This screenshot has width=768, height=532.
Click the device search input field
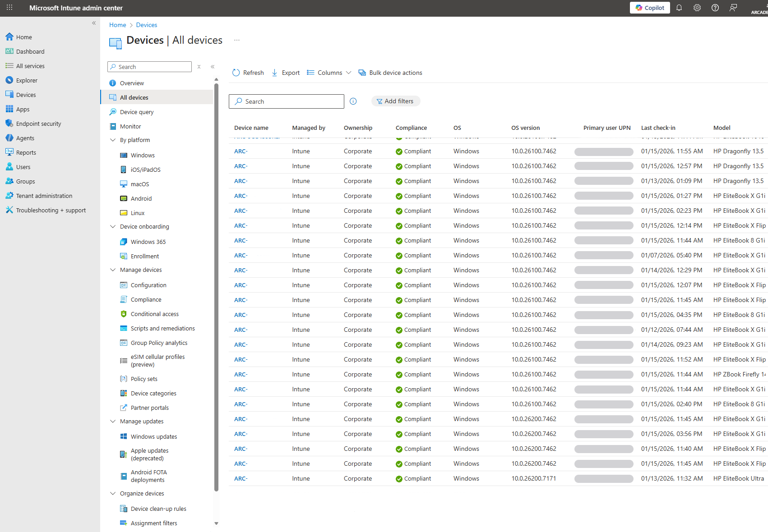coord(286,101)
